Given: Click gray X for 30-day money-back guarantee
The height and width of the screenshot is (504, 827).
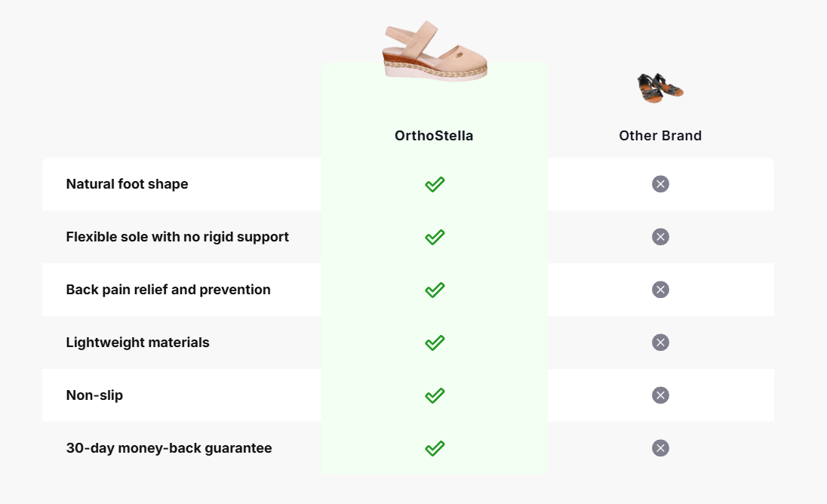Looking at the screenshot, I should click(660, 448).
